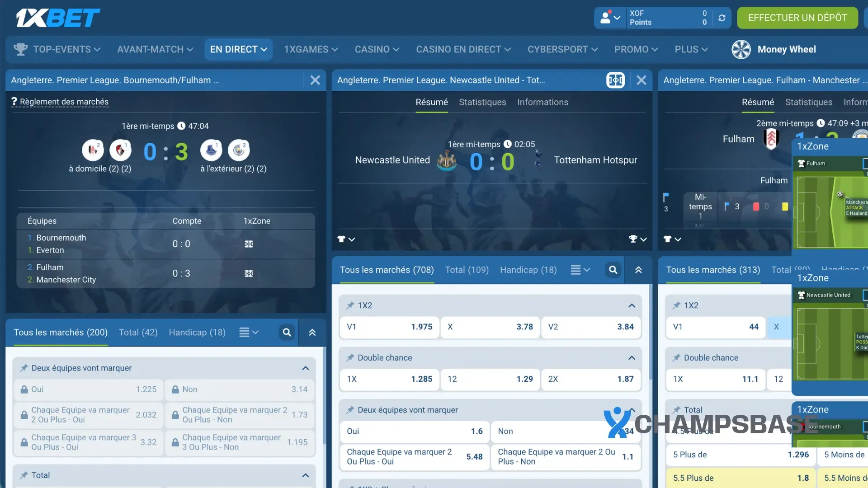Click EFFECTUER UN DÉPÔT button
The image size is (868, 488).
[x=797, y=18]
